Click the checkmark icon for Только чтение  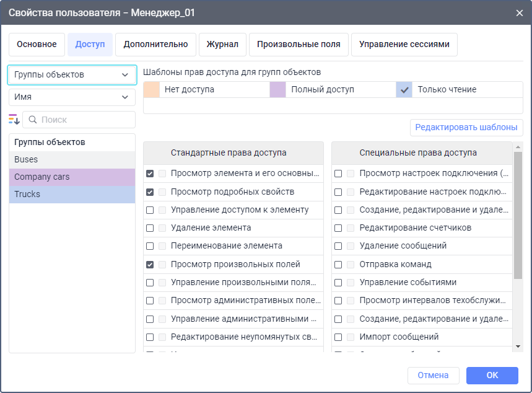coord(404,90)
